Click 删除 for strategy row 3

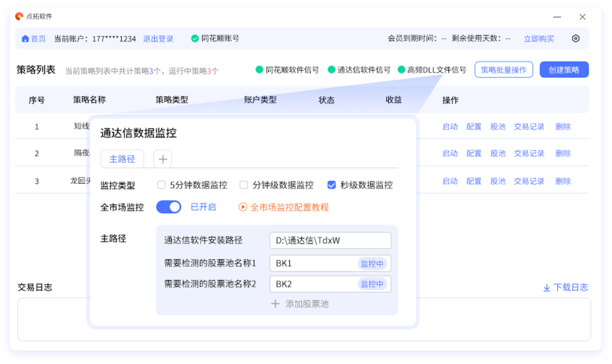tap(563, 181)
